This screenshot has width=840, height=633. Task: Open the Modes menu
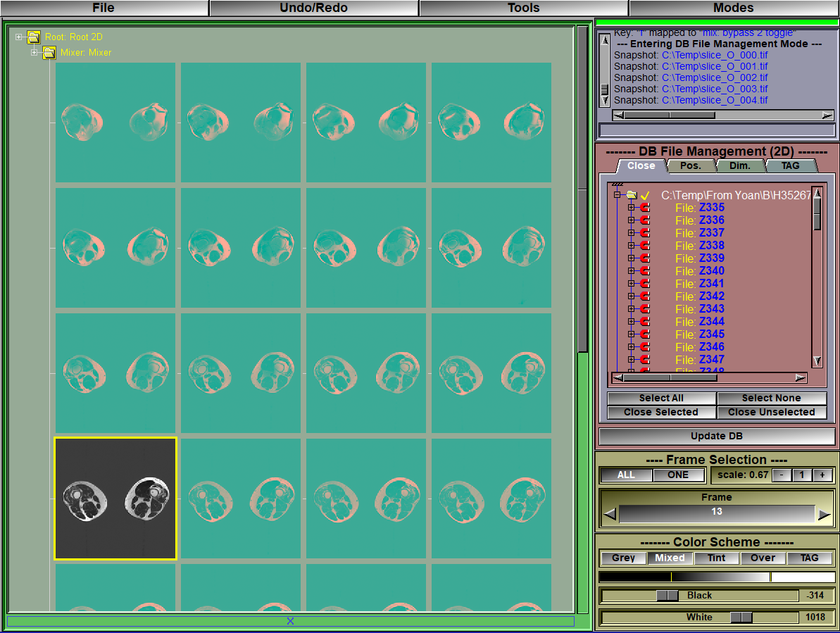point(734,8)
